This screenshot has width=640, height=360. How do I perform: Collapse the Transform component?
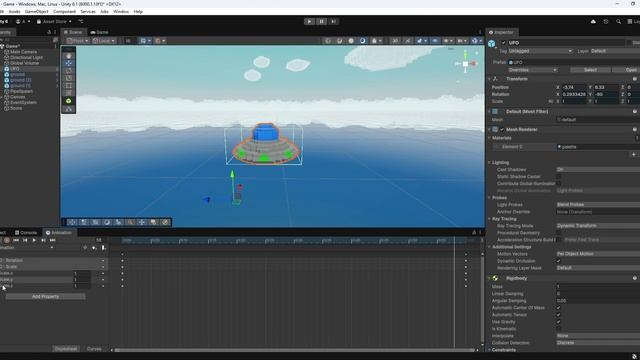point(489,79)
